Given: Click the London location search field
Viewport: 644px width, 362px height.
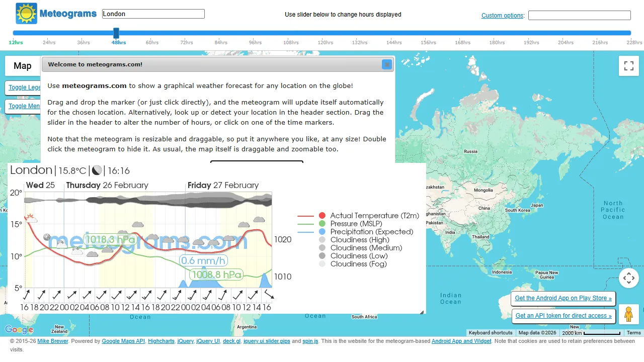Looking at the screenshot, I should [x=153, y=14].
